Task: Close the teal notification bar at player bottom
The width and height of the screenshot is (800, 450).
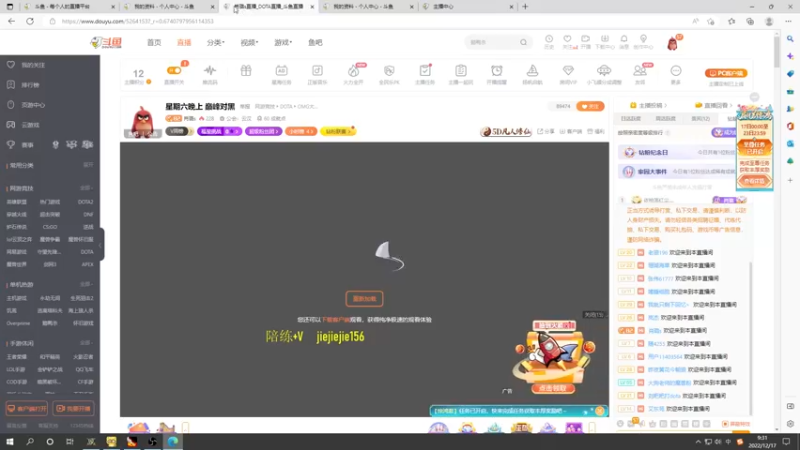Action: click(599, 411)
